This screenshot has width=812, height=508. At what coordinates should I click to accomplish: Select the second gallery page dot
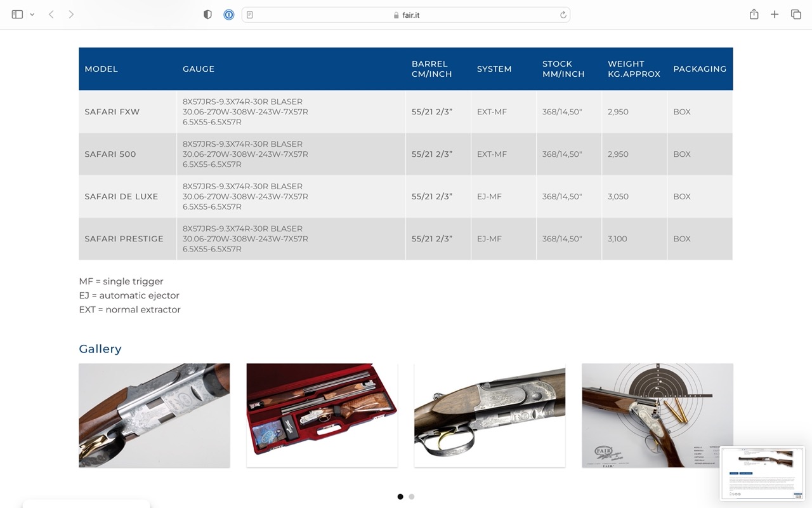point(412,497)
